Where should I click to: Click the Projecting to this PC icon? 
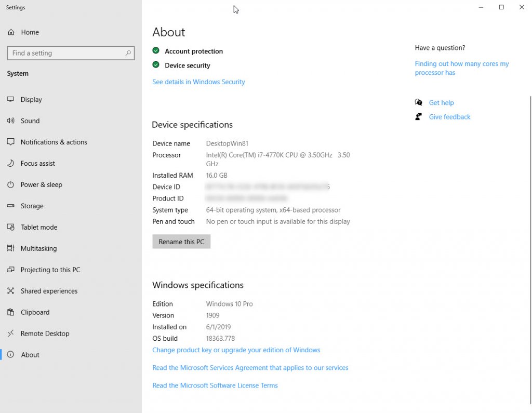(10, 270)
